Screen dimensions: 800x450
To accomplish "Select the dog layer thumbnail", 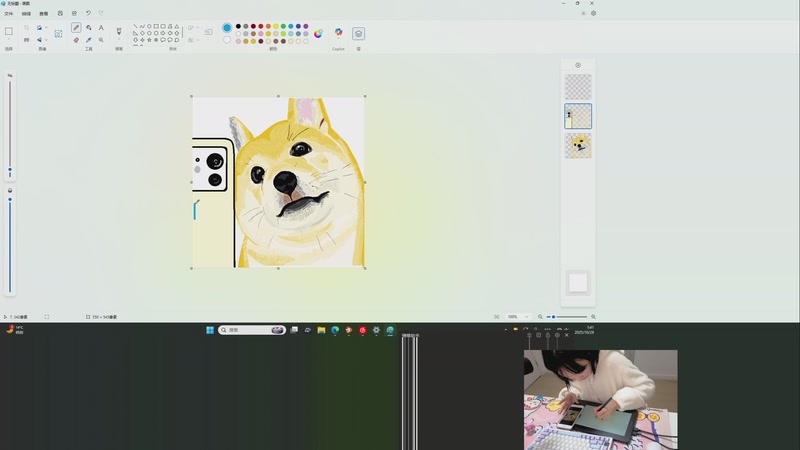I will 578,146.
